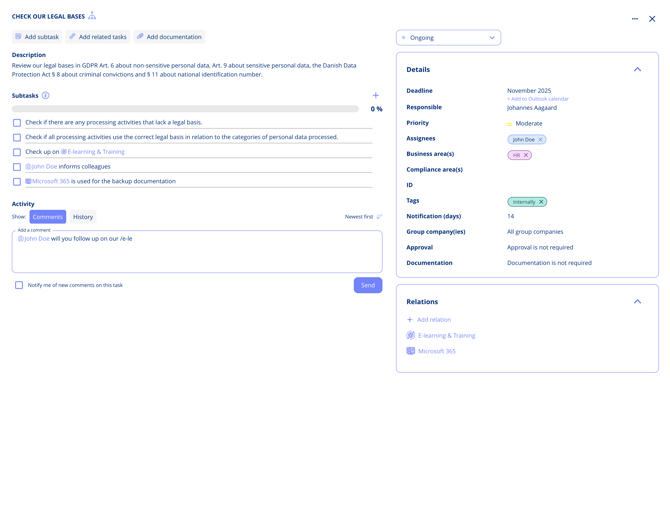Open the Ongoing status dropdown

pos(449,38)
